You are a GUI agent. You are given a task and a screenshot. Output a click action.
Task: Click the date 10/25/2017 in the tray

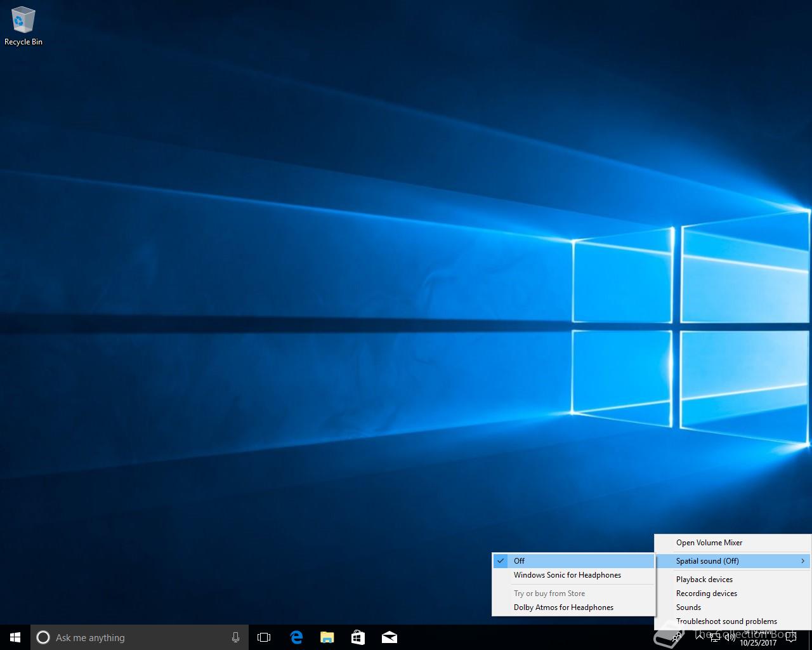coord(758,642)
